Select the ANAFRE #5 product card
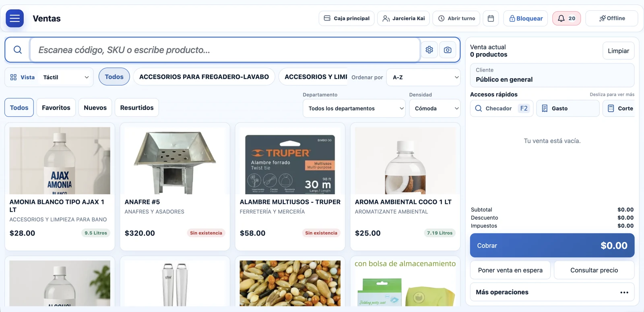 175,187
